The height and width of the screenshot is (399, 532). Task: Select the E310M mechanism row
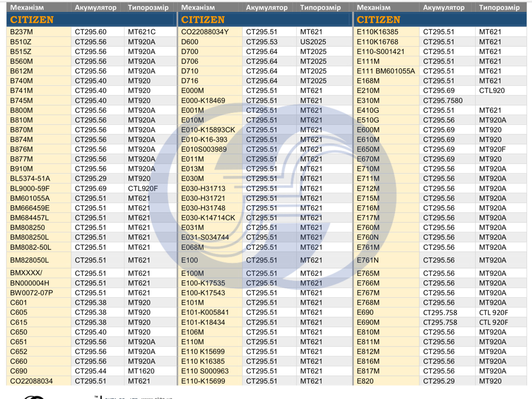368,101
